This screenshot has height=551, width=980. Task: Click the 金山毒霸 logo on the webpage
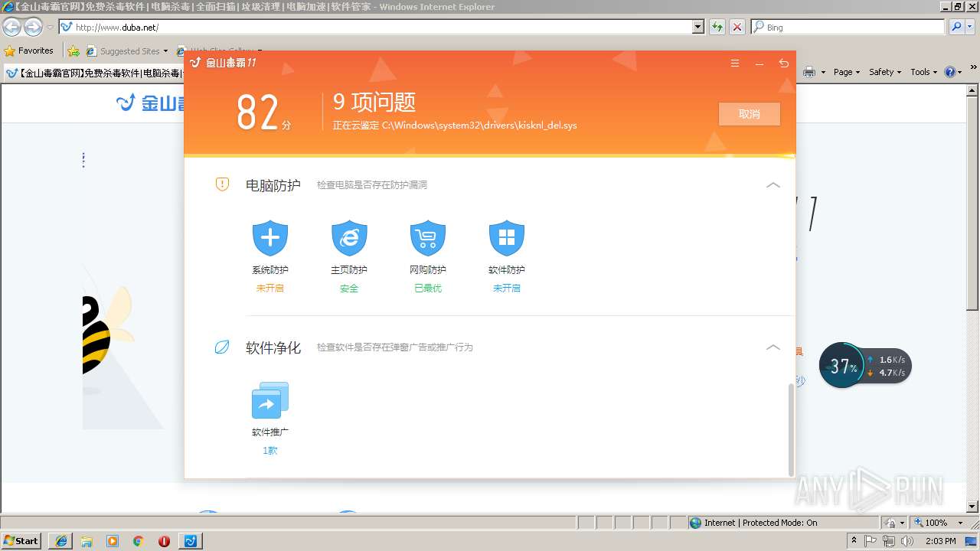point(151,103)
